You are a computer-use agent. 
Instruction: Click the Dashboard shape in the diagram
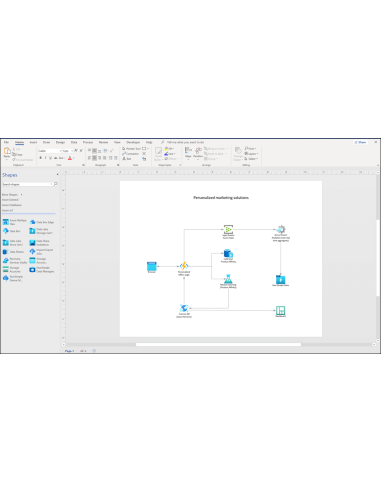click(x=281, y=311)
